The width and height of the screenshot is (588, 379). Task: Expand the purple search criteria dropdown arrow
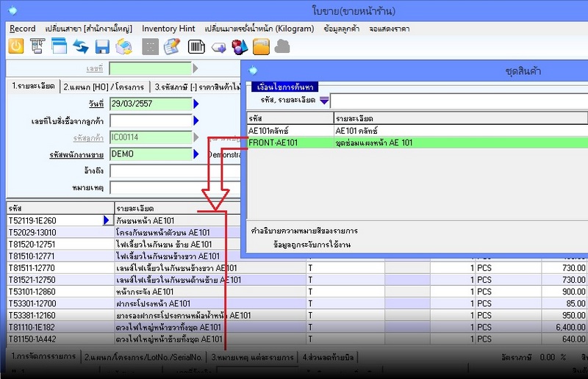tap(324, 101)
